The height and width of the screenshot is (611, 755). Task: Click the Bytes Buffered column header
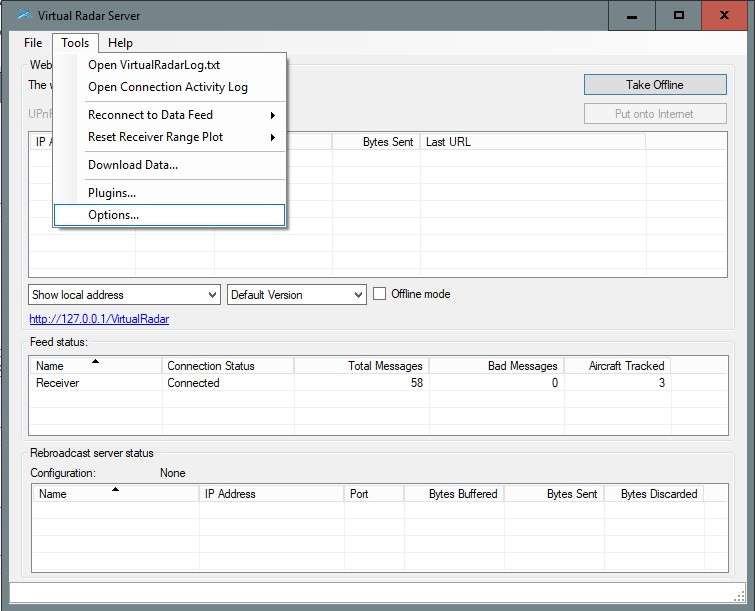[x=454, y=494]
